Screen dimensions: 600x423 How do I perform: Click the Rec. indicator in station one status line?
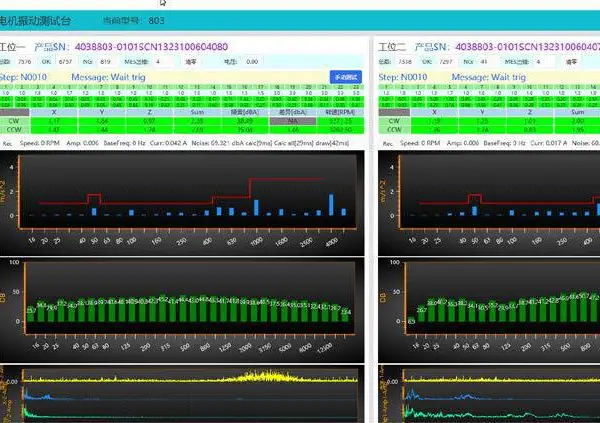[x=8, y=144]
